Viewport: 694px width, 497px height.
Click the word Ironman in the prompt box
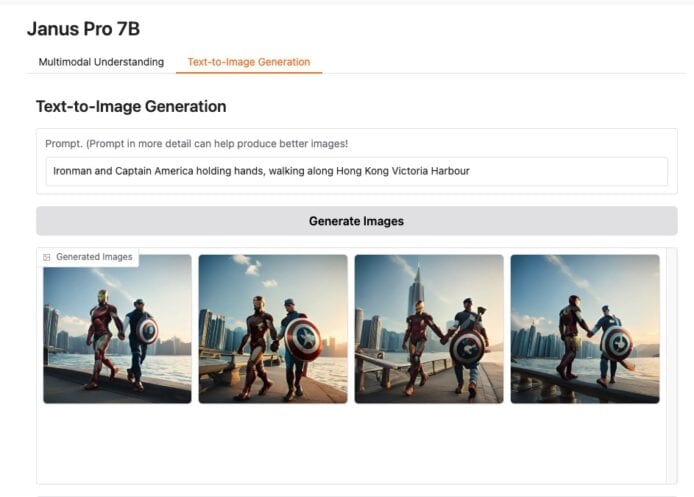[73, 171]
